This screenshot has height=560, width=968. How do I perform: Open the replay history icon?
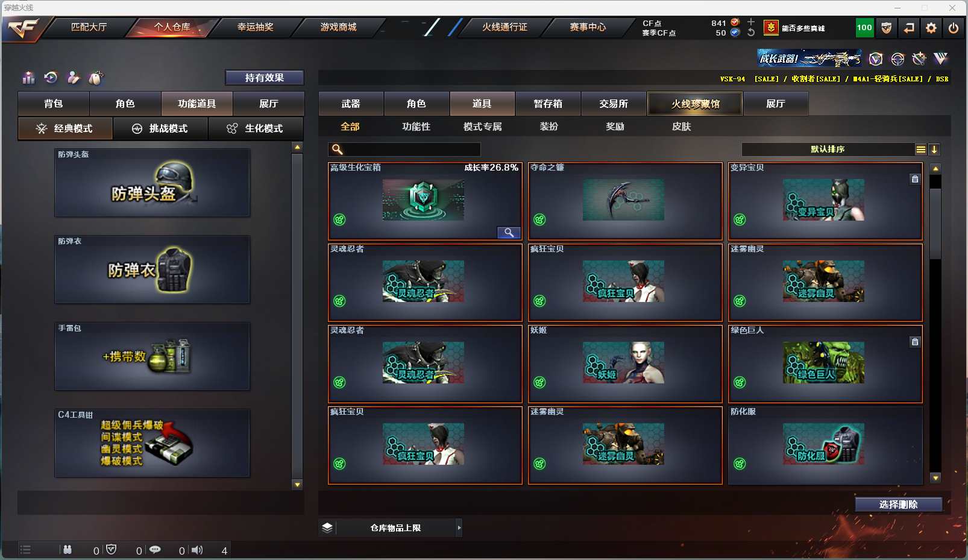[51, 77]
